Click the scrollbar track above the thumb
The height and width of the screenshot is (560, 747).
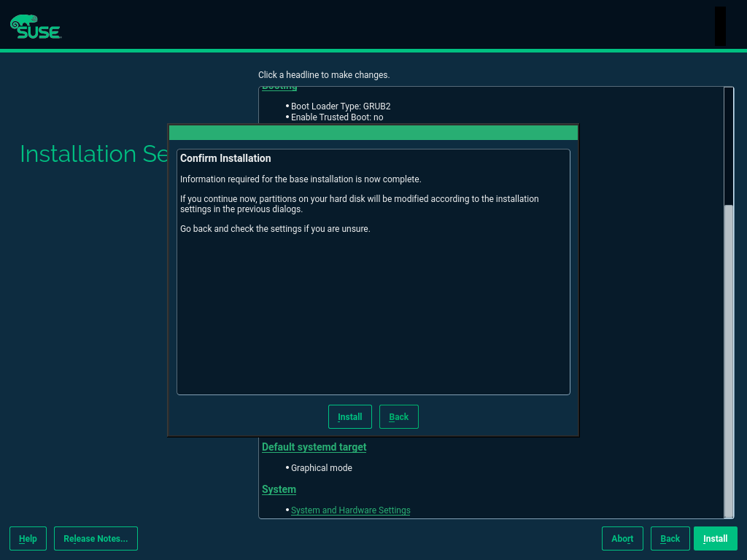[728, 146]
